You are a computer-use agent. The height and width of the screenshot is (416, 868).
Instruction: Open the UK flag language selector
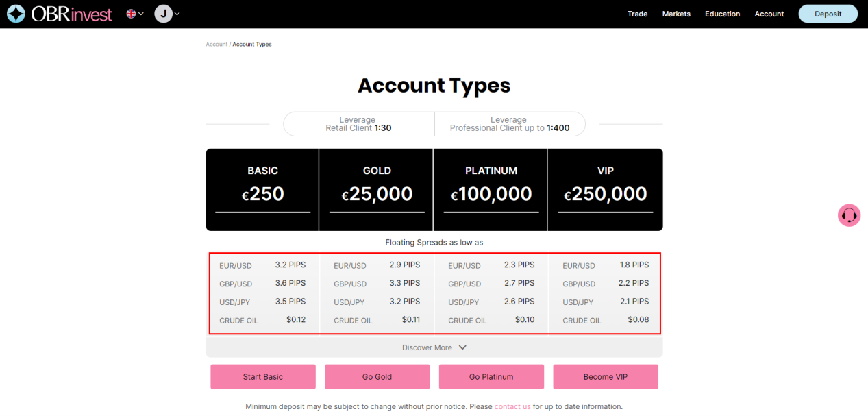coord(130,13)
